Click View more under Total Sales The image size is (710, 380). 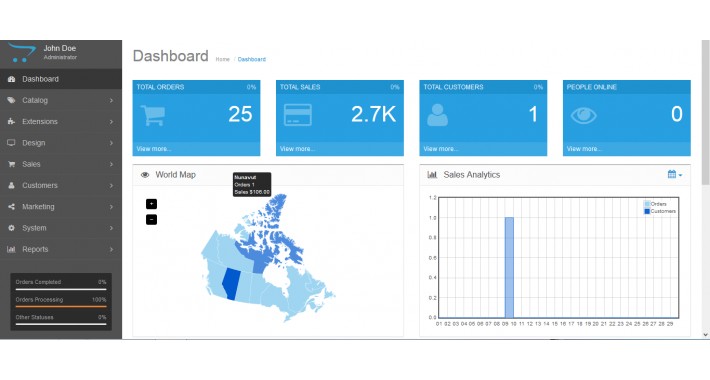click(x=297, y=149)
